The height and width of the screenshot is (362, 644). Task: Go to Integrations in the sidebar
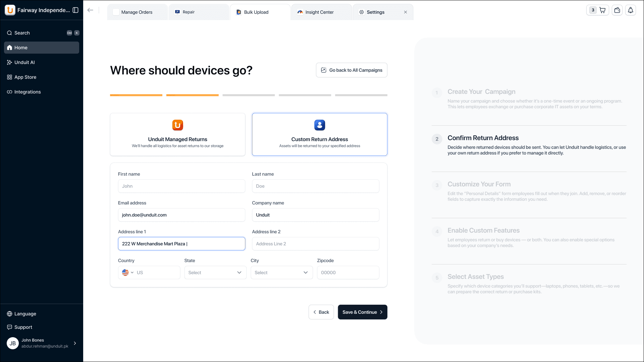[27, 92]
